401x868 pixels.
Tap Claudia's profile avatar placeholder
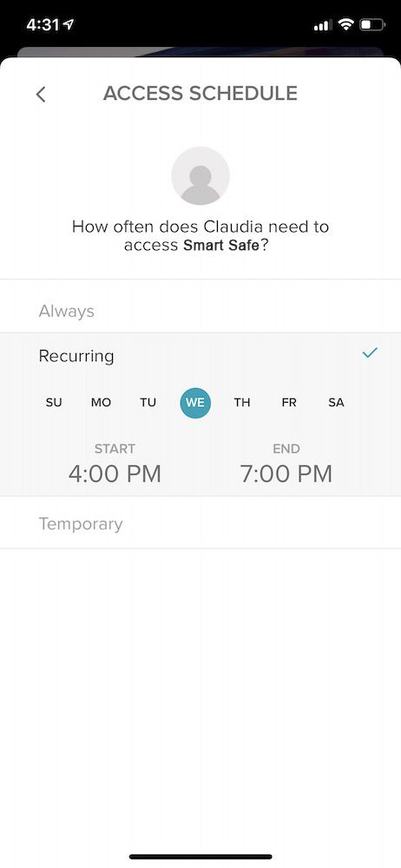(200, 176)
